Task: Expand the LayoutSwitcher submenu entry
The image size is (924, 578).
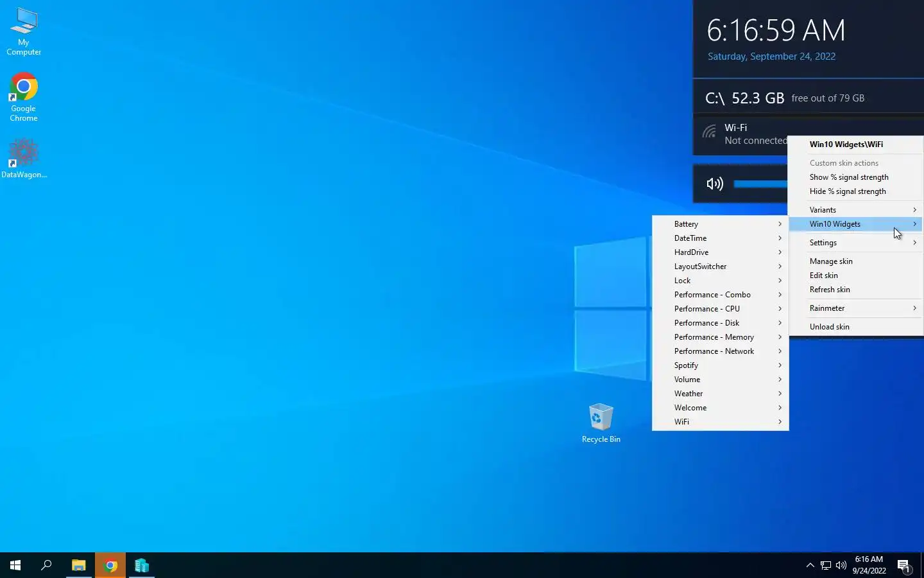Action: tap(720, 267)
